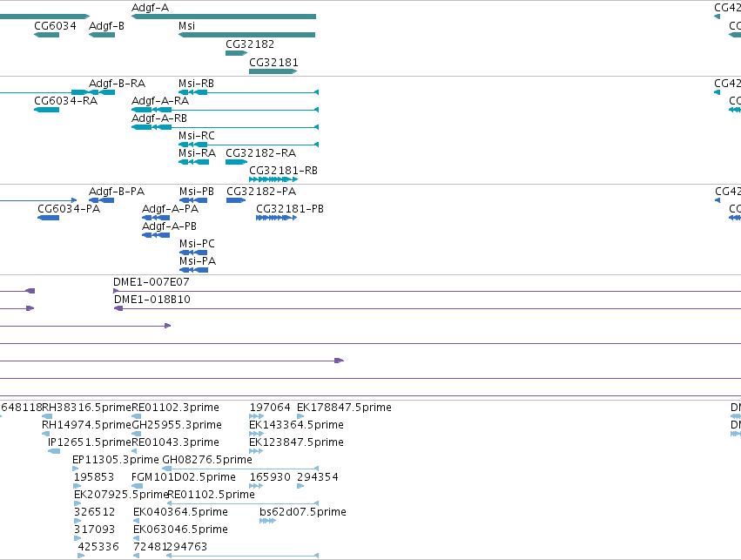Click the 197064 feature label

pyautogui.click(x=270, y=408)
